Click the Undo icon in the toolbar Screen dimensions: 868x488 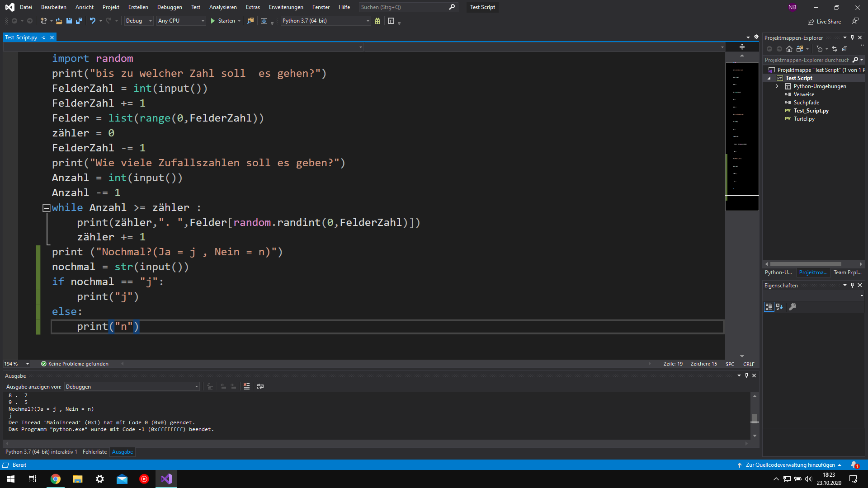tap(93, 21)
